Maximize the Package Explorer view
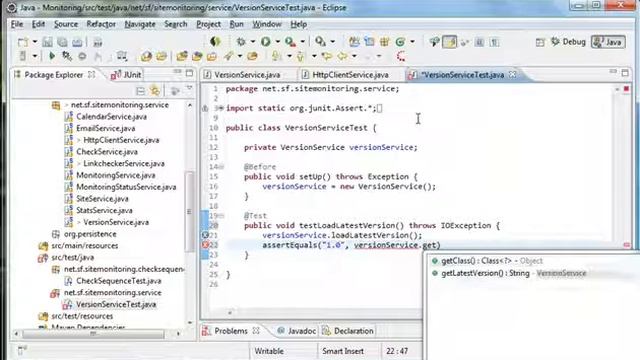 189,73
